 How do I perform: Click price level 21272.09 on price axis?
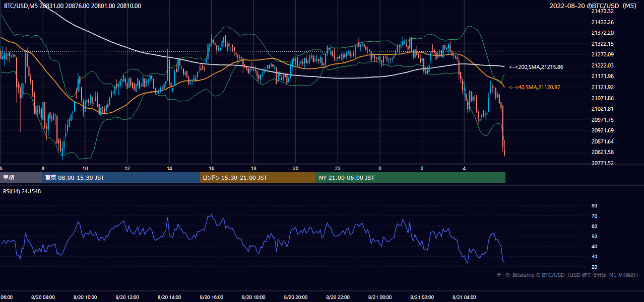coord(602,54)
